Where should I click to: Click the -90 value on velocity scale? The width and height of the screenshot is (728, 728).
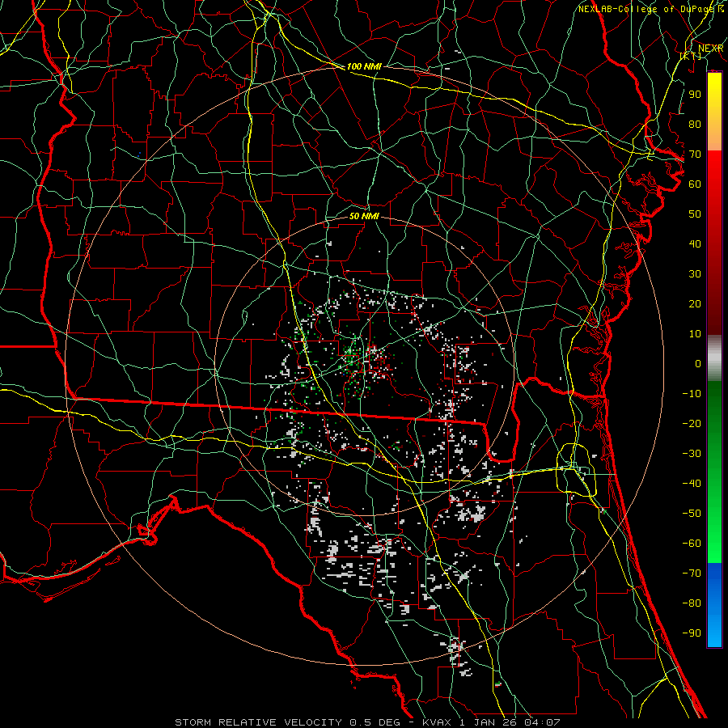(x=692, y=633)
